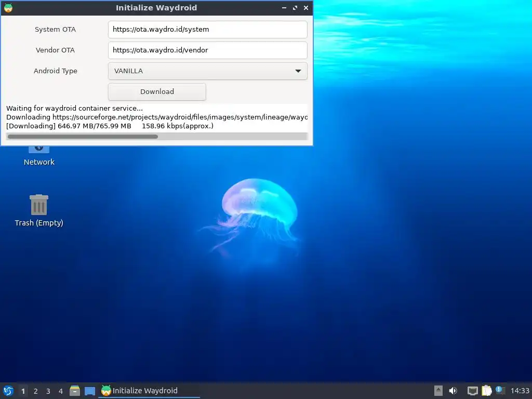The image size is (532, 399).
Task: Select the Initialize Waydroid taskbar entry
Action: click(149, 391)
